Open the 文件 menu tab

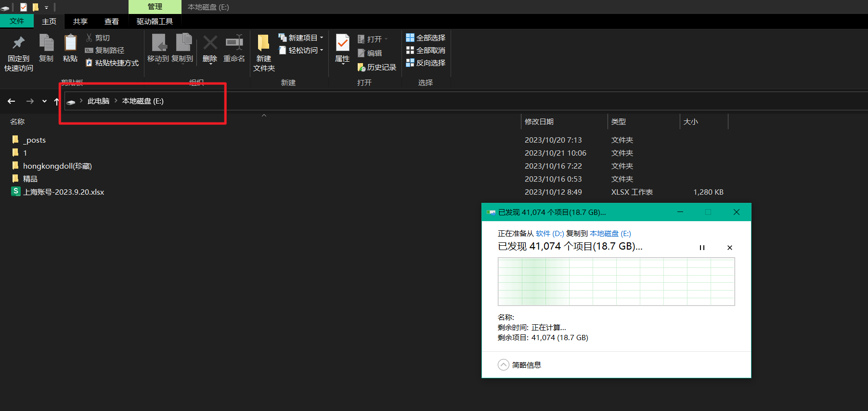click(17, 21)
